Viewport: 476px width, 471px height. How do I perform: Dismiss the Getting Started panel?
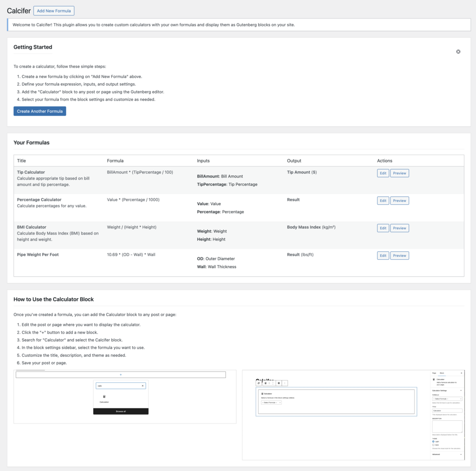pos(458,52)
